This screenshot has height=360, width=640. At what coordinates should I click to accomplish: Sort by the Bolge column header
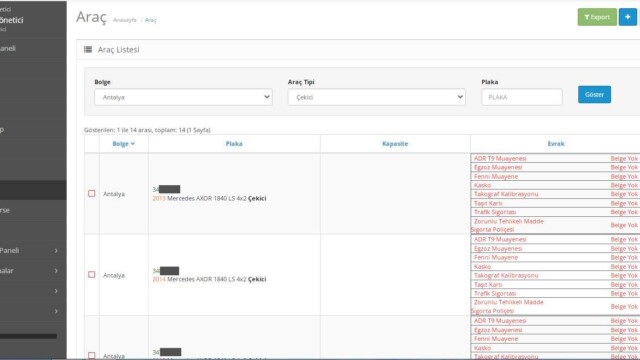[x=123, y=144]
